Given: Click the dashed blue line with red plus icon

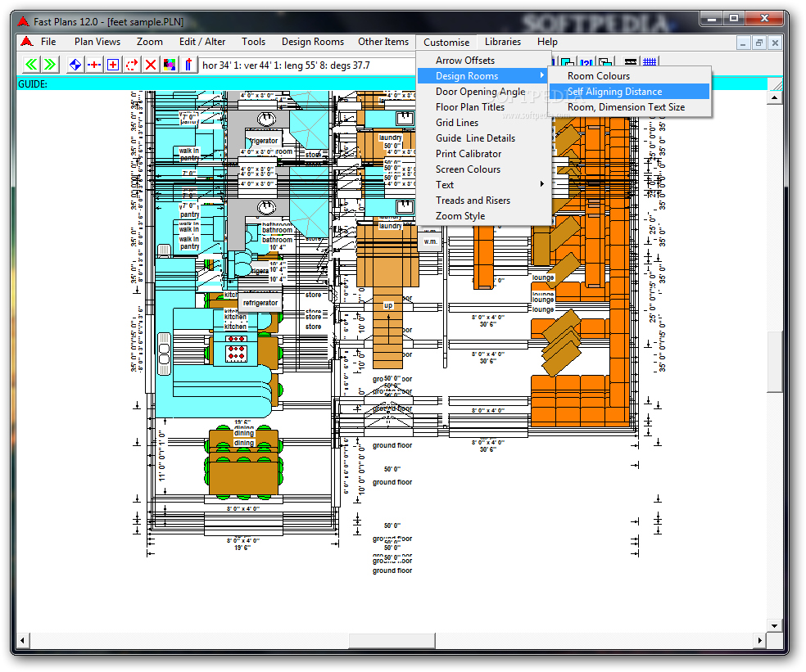Looking at the screenshot, I should point(94,65).
